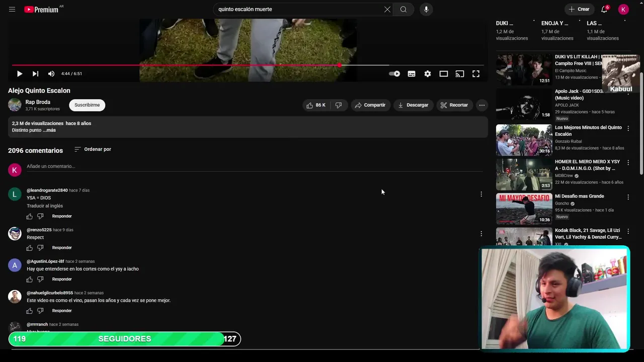644x362 pixels.
Task: Cast video to a device
Action: [460, 73]
